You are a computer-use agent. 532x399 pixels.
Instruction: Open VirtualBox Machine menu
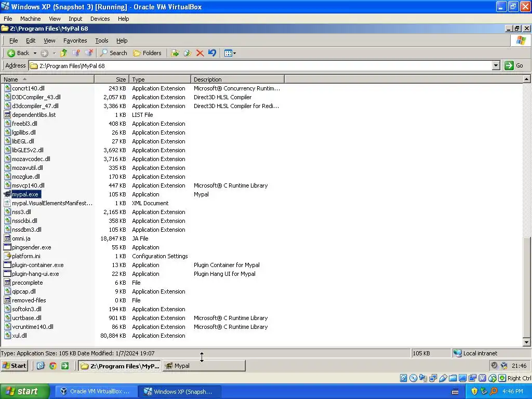point(30,19)
